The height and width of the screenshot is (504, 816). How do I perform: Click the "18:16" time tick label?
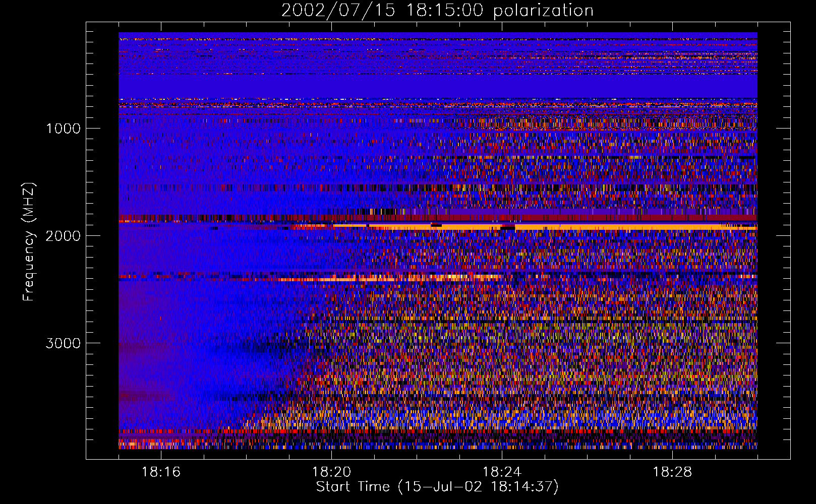click(161, 472)
